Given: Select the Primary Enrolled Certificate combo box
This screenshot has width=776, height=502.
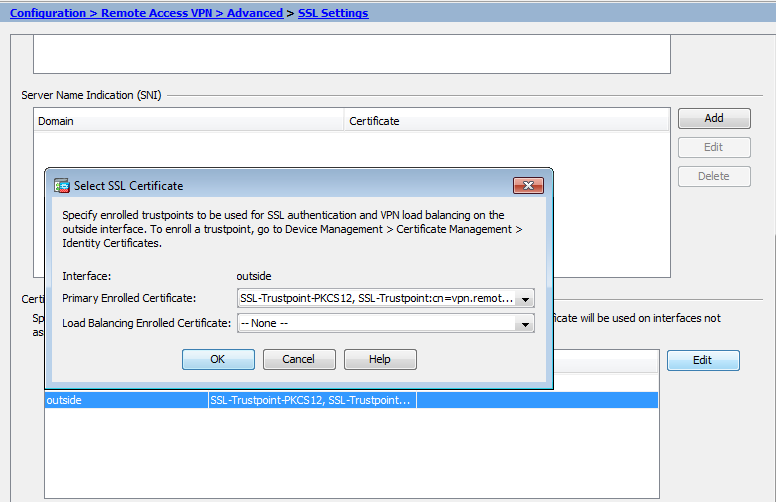Looking at the screenshot, I should pos(386,299).
